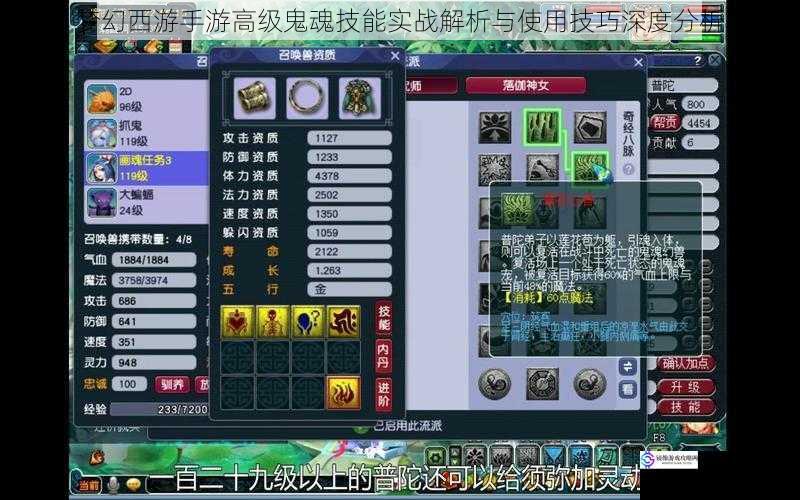Screen dimensions: 800x500
Task: Switch to the 内丹 side tab
Action: coord(384,356)
